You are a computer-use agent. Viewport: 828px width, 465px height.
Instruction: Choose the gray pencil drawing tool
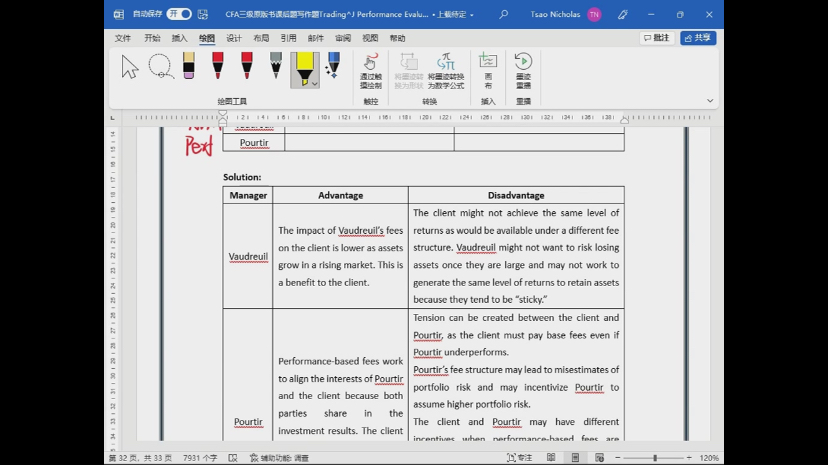pyautogui.click(x=276, y=67)
